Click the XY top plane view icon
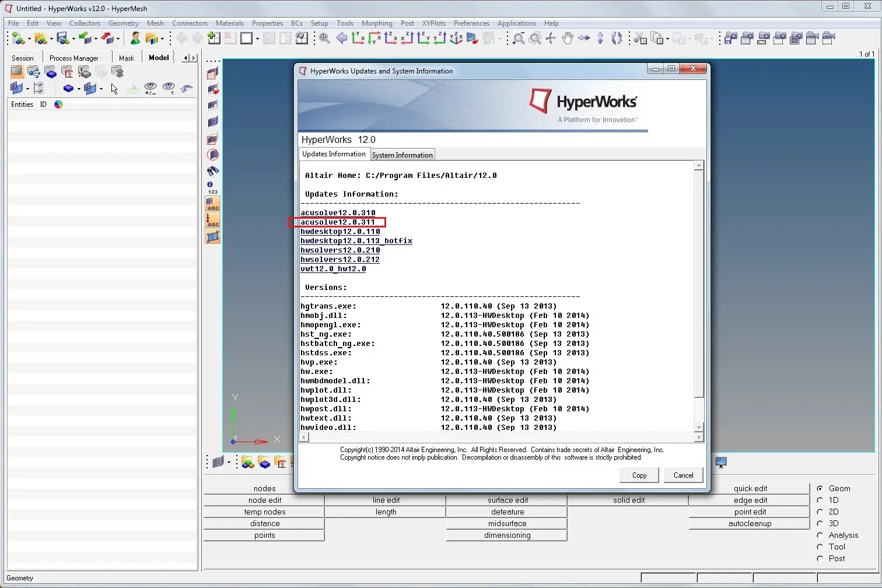Image resolution: width=882 pixels, height=588 pixels. 358,38
